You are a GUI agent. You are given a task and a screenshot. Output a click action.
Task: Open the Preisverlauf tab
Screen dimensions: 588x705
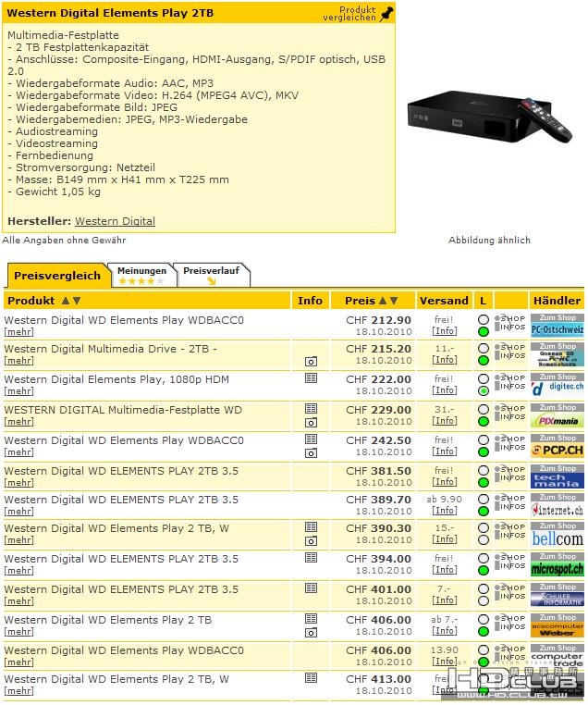(211, 275)
